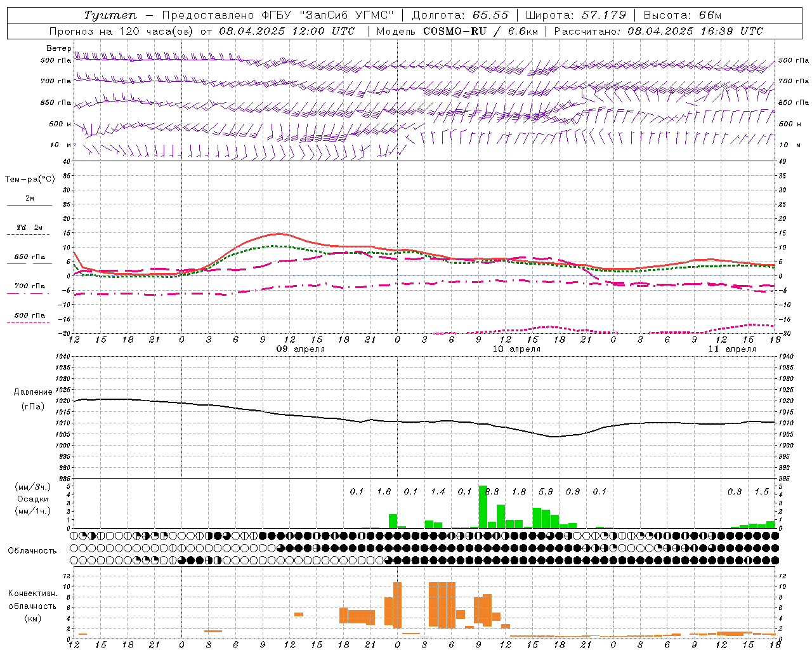The width and height of the screenshot is (812, 650).
Task: Click "850 гПа" in the temperature legend
Action: click(30, 257)
